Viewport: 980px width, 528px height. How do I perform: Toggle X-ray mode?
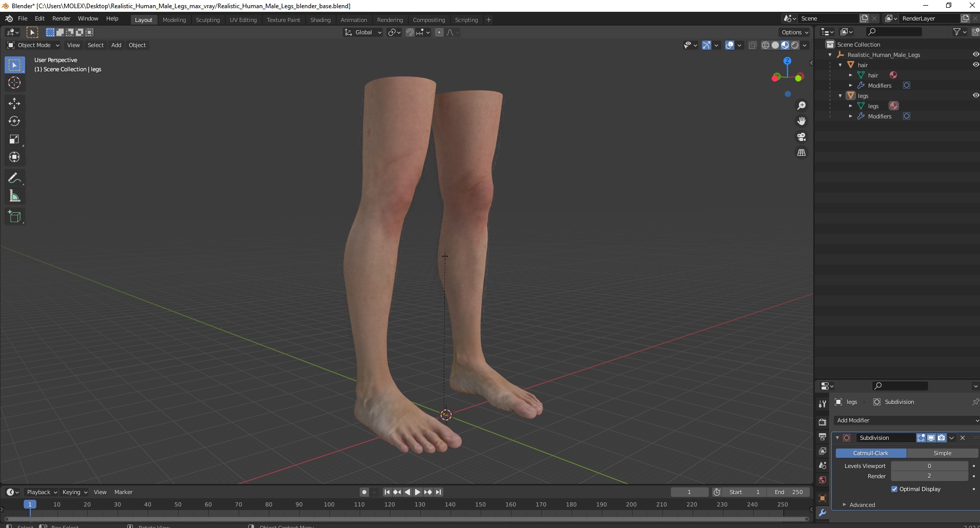pyautogui.click(x=752, y=45)
